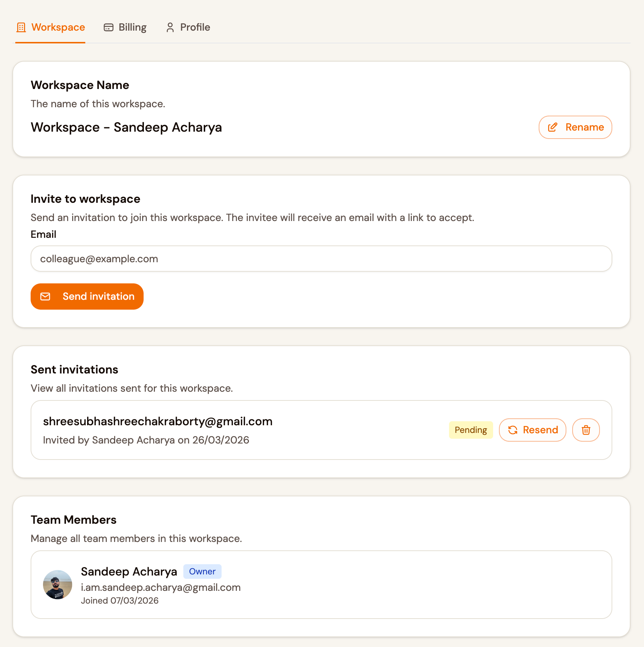Click the person icon next to Profile

point(169,27)
